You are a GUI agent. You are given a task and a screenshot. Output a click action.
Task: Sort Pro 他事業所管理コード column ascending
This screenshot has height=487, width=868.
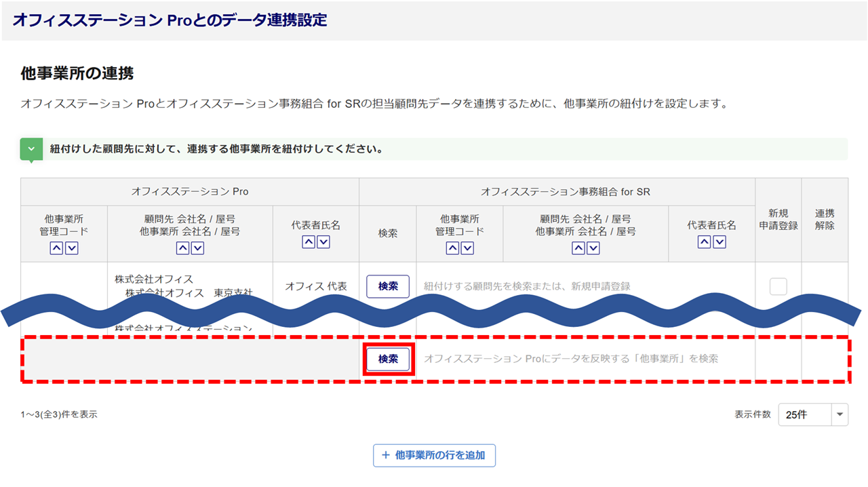point(56,248)
